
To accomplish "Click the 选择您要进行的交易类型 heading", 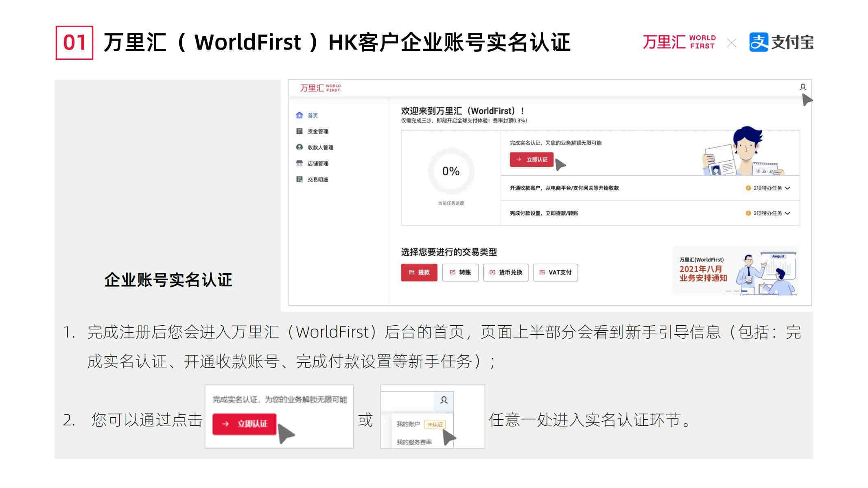I will [x=449, y=252].
